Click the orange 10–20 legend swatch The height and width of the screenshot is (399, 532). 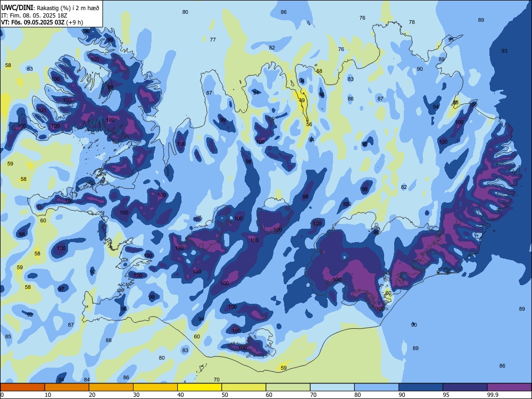[x=67, y=387]
